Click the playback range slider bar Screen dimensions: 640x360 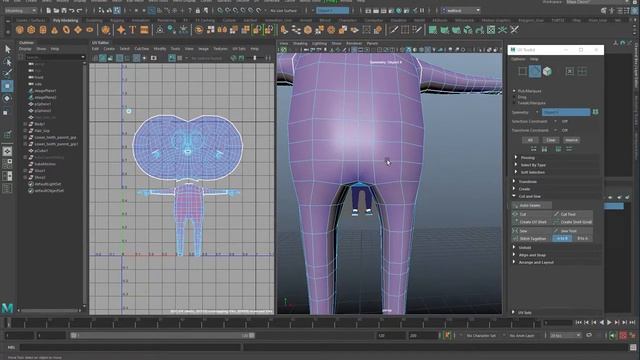coord(162,336)
